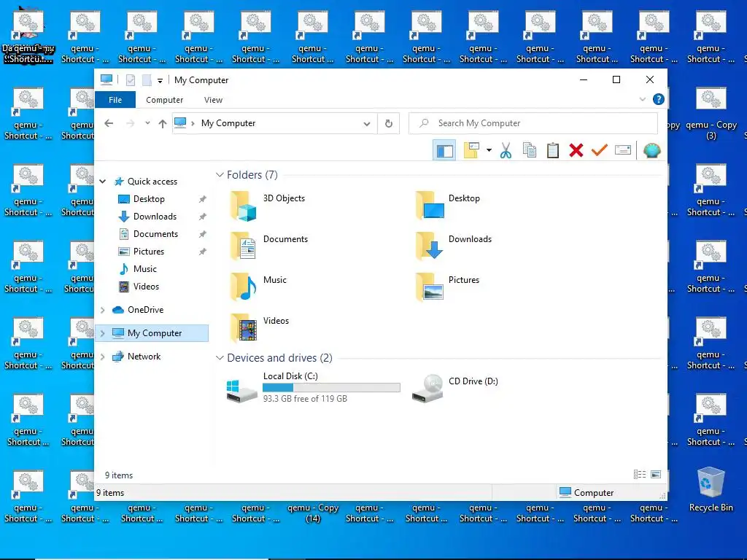Expand the My Computer tree node
Image resolution: width=747 pixels, height=560 pixels.
102,333
